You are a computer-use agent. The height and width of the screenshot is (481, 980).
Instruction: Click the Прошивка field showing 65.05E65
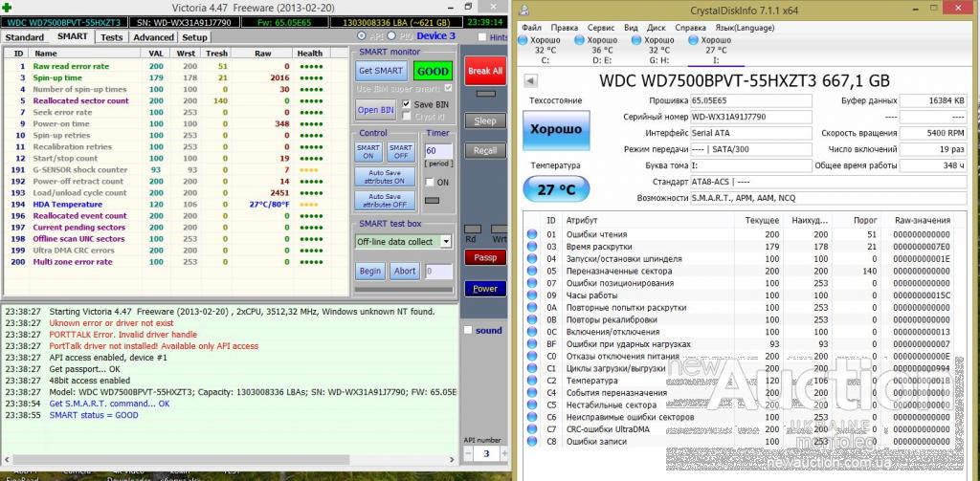tap(750, 101)
